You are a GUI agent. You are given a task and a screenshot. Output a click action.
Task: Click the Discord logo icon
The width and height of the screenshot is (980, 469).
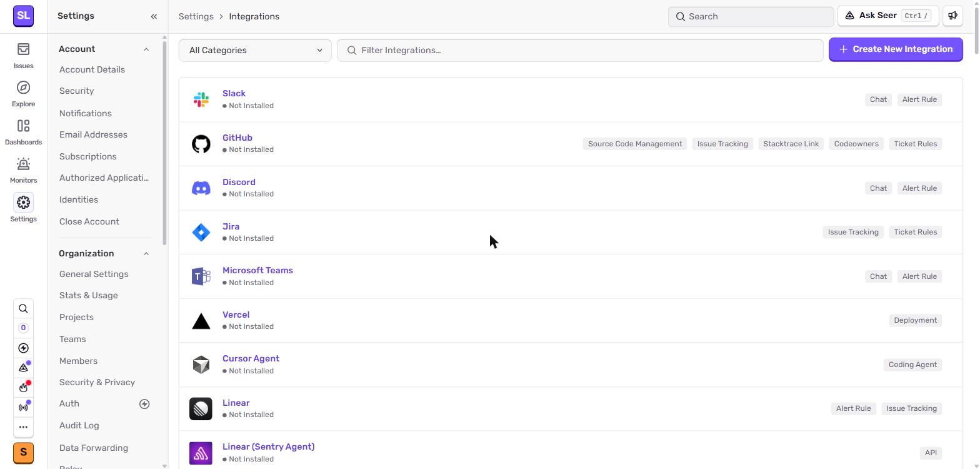[201, 188]
